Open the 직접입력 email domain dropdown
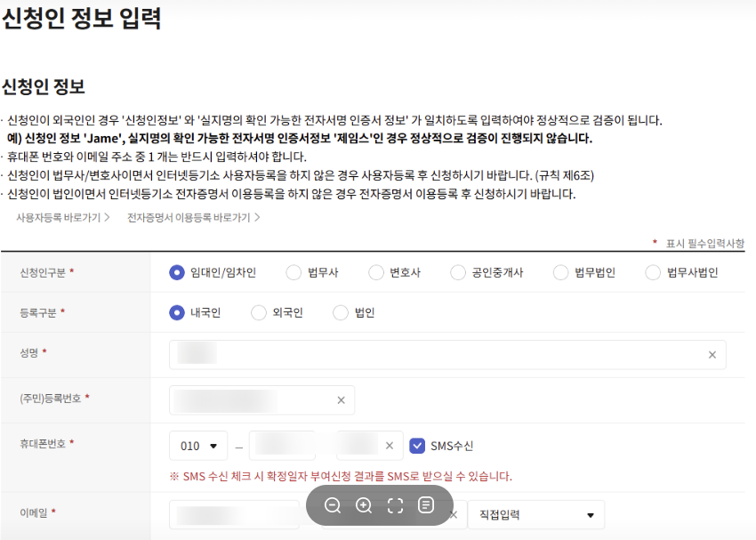756x540 pixels. [x=535, y=514]
